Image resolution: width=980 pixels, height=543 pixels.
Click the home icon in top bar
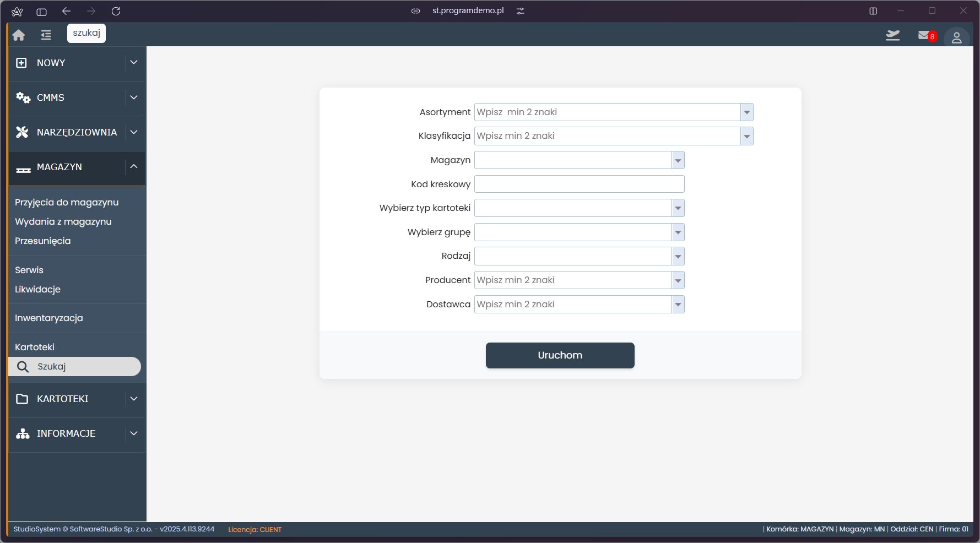click(19, 35)
